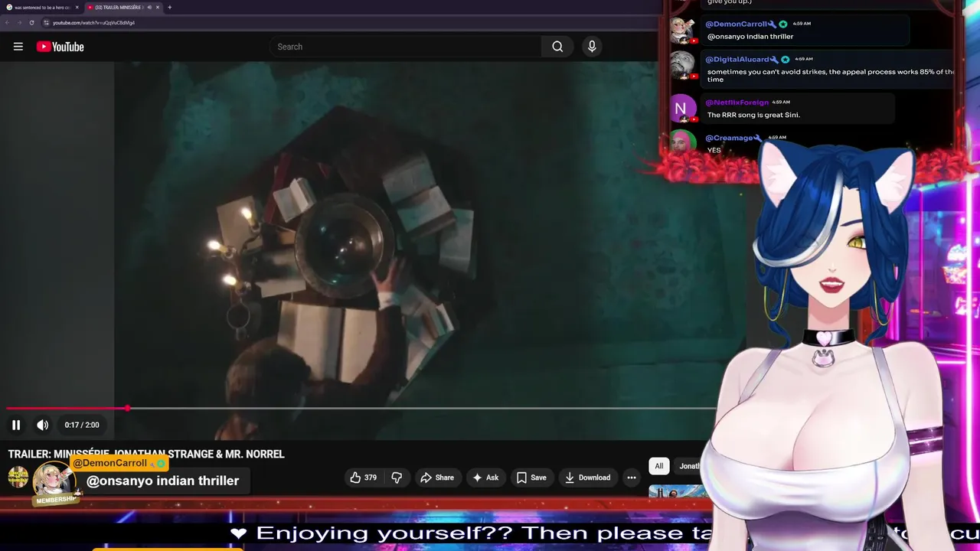Image resolution: width=980 pixels, height=551 pixels.
Task: Dislike the video with thumbs-down
Action: tap(397, 478)
